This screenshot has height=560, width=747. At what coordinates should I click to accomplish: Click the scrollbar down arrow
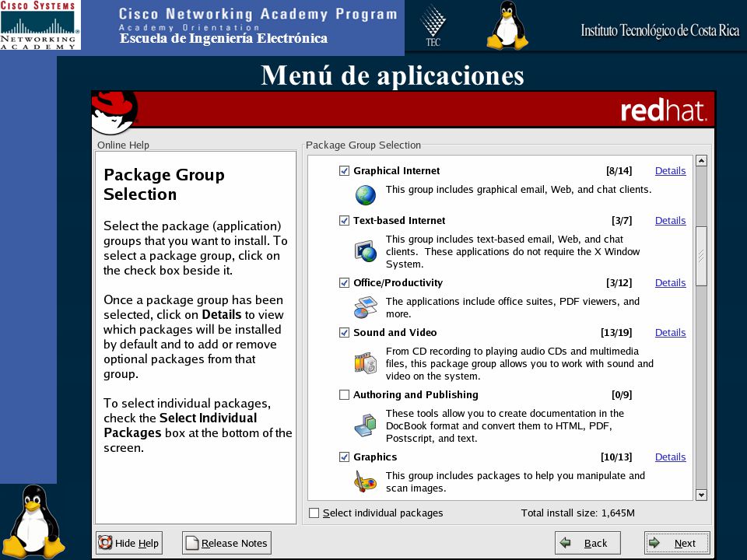701,495
